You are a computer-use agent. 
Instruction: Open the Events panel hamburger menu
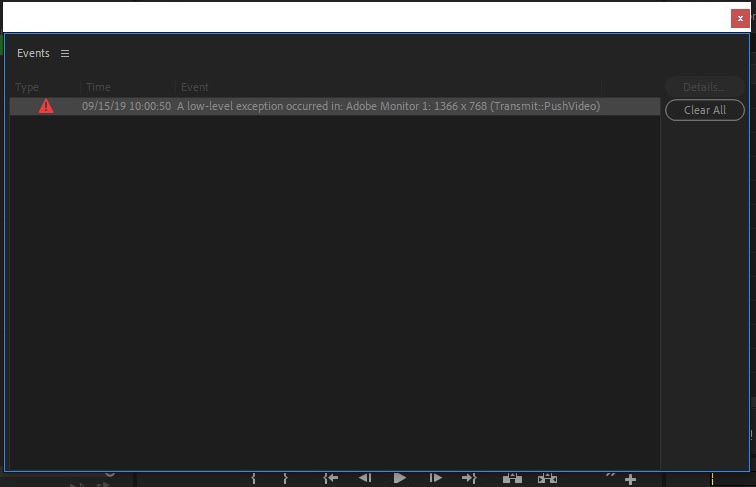tap(65, 54)
